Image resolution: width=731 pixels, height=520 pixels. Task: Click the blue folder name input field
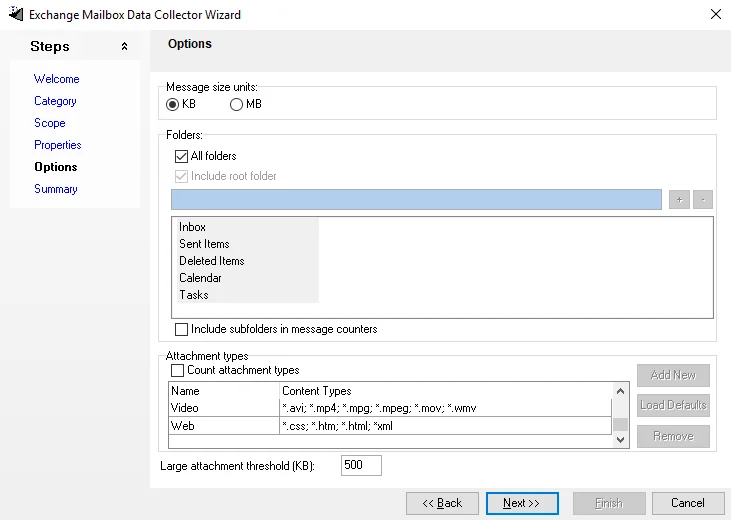point(416,200)
